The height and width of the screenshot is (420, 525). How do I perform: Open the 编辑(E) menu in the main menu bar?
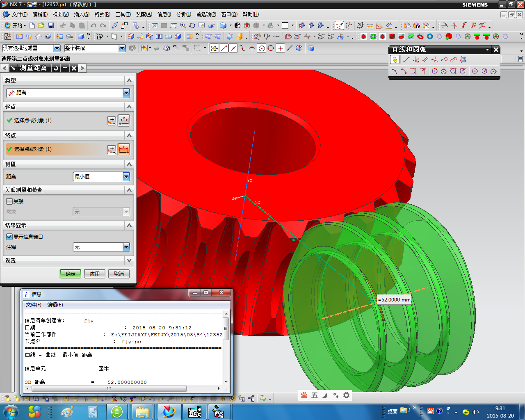point(40,14)
